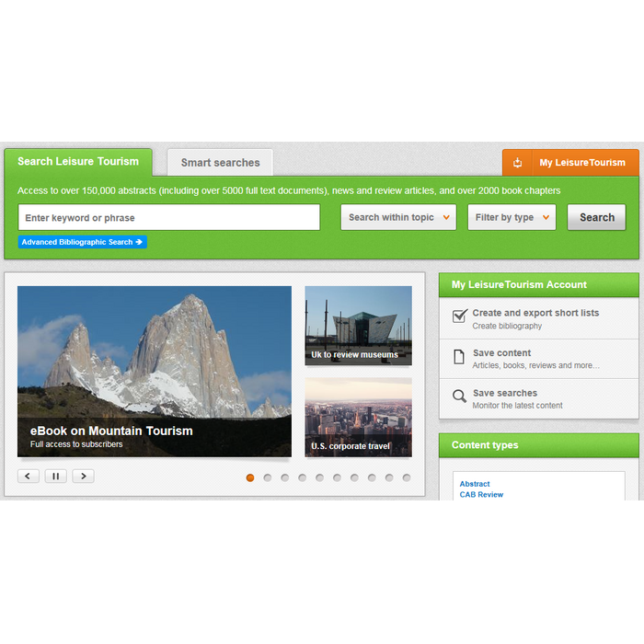This screenshot has width=644, height=644.
Task: Open the U.S. corporate travel thumbnail
Action: [358, 417]
